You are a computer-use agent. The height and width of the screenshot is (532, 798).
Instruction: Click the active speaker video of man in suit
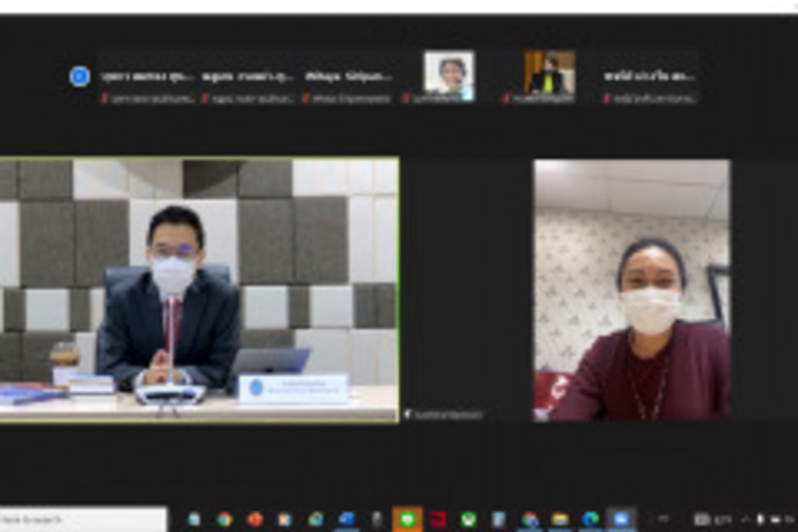click(x=199, y=290)
